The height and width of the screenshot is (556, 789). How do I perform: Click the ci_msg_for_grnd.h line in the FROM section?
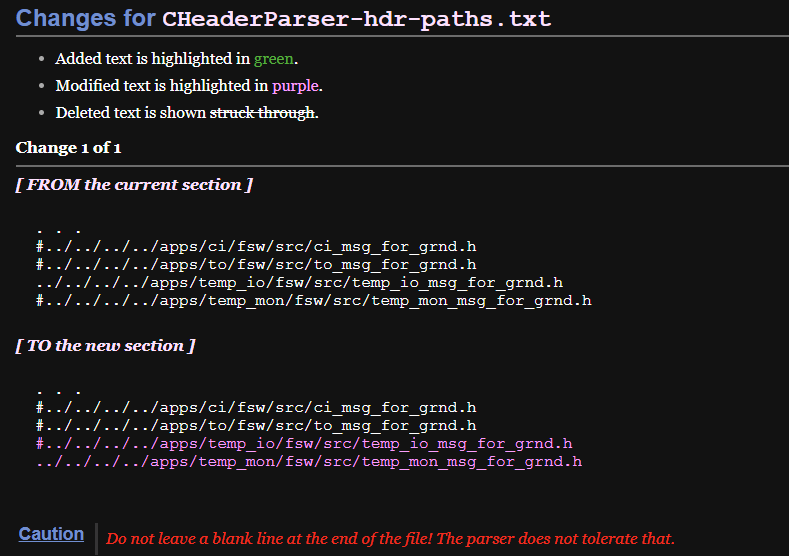(x=256, y=247)
